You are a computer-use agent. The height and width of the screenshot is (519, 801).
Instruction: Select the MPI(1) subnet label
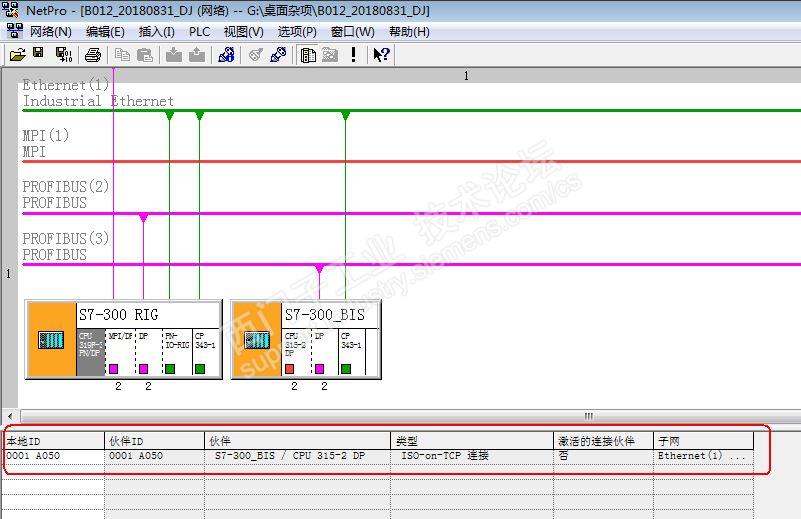[x=45, y=144]
